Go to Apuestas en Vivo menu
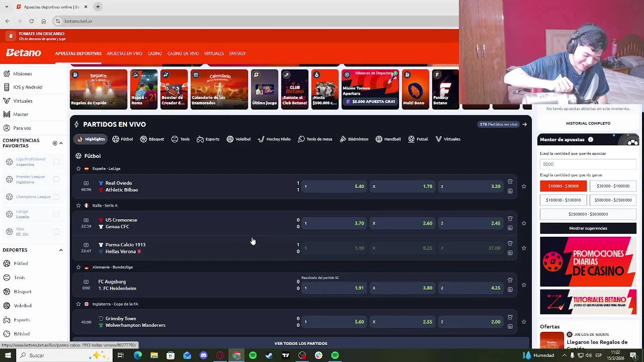Viewport: 644px width, 362px height. [x=124, y=53]
